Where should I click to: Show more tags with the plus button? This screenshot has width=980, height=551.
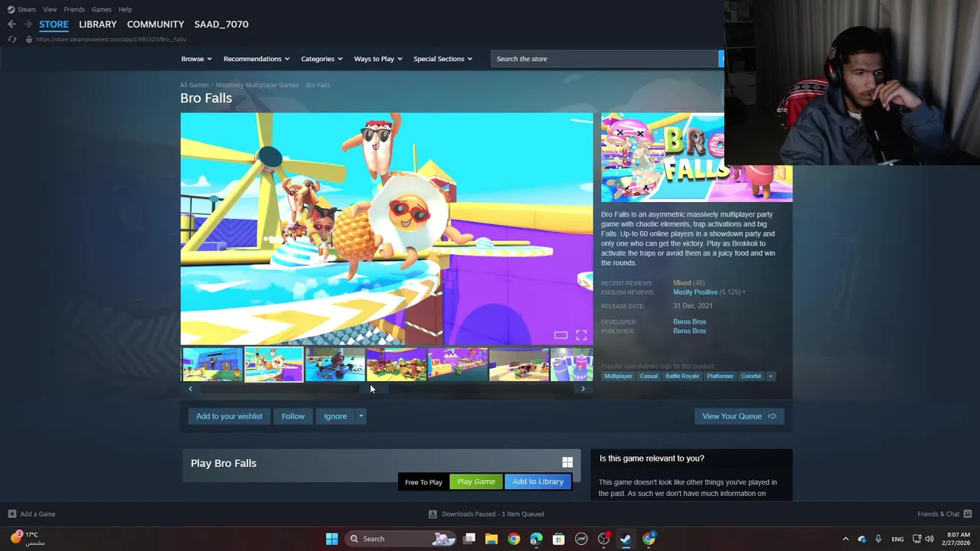770,376
